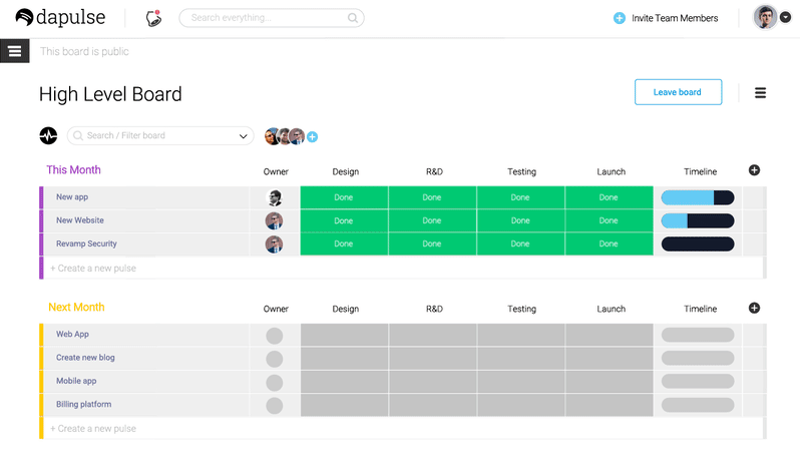Collapse the This Month group title
Viewport: 800px width, 467px height.
point(73,170)
